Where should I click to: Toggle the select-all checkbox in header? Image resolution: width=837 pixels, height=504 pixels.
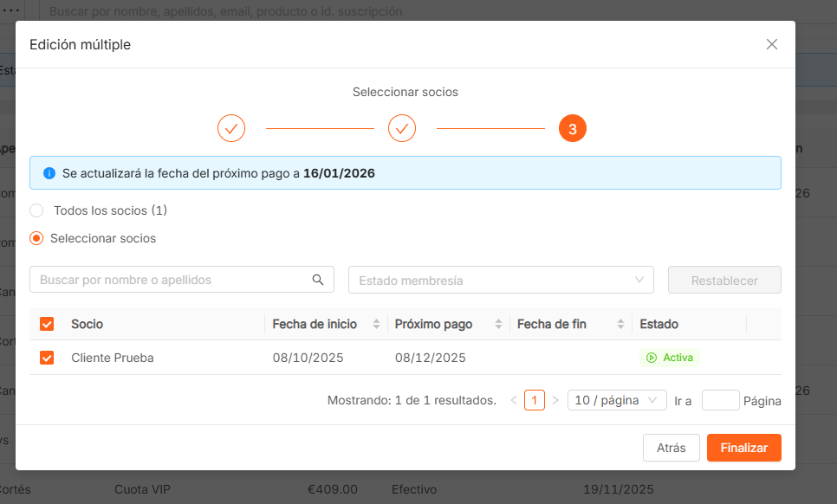pyautogui.click(x=47, y=324)
